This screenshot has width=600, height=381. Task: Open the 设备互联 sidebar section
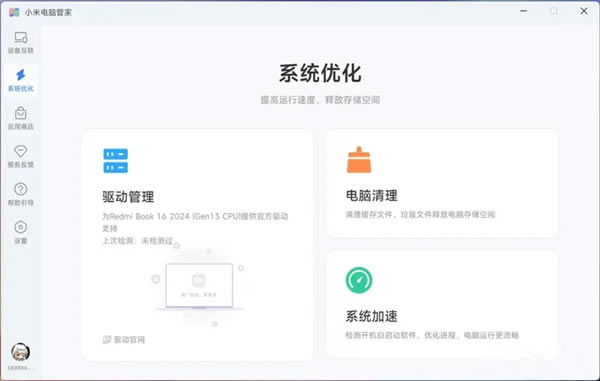click(x=21, y=42)
